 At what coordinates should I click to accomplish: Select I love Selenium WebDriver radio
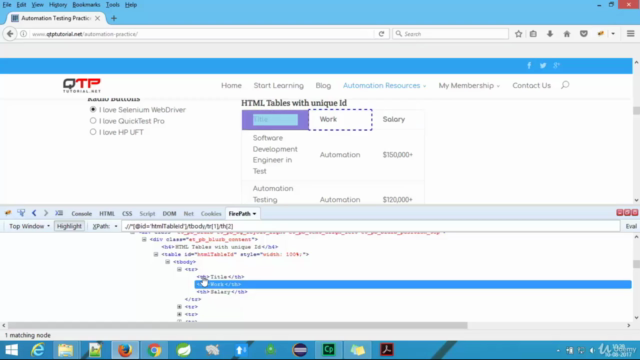click(x=93, y=109)
